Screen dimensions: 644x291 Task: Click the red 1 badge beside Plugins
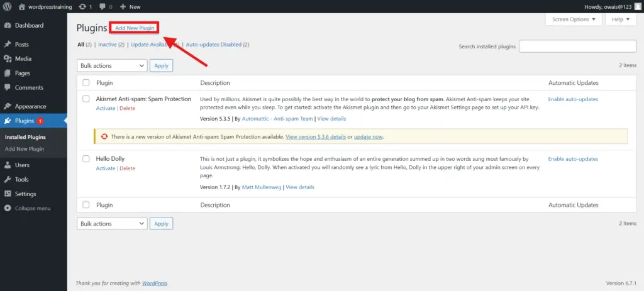(x=40, y=121)
